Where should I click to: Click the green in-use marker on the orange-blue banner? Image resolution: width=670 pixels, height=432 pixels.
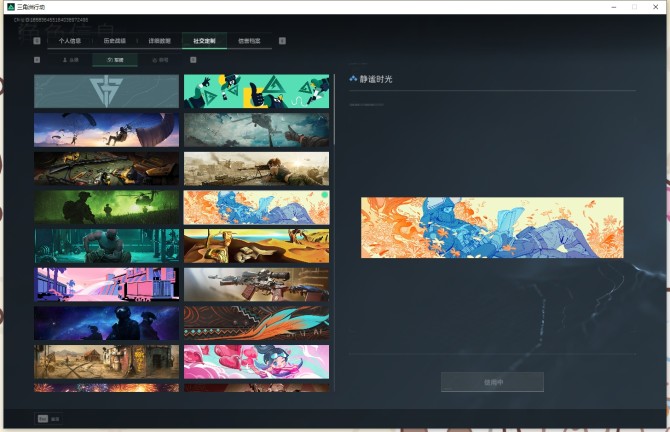pos(324,195)
